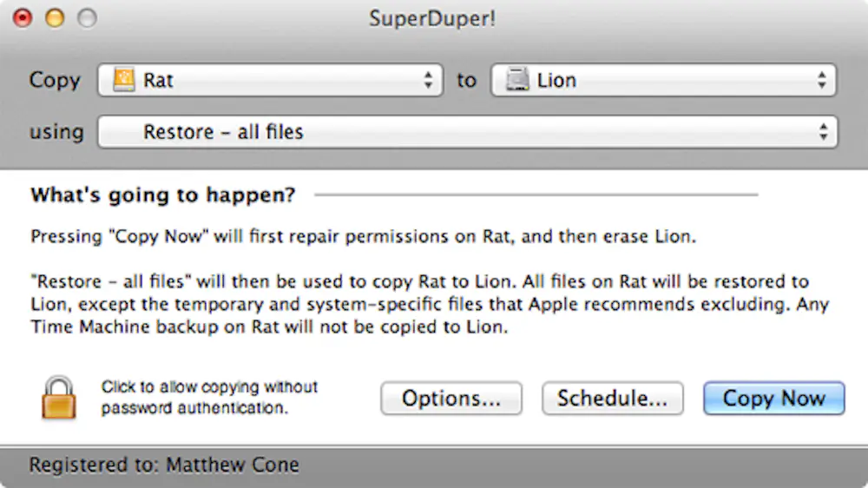Screen dimensions: 868x488
Task: Click the allow copying without password text
Action: [209, 397]
